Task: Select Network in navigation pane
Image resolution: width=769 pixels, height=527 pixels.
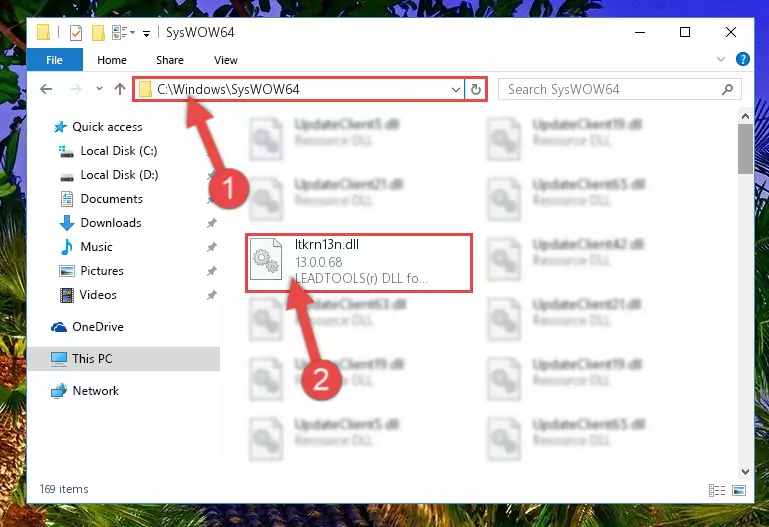Action: (96, 391)
